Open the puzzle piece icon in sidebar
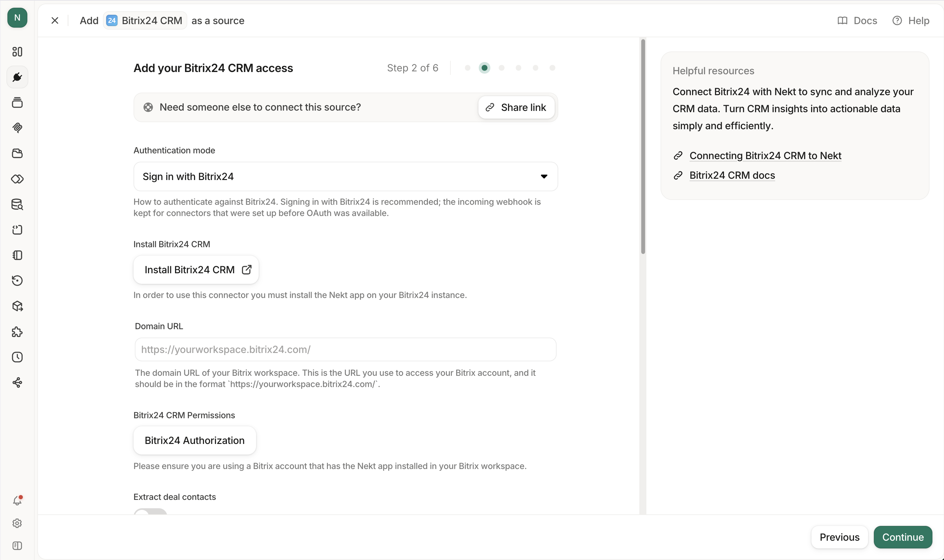Viewport: 944px width, 560px height. [17, 332]
